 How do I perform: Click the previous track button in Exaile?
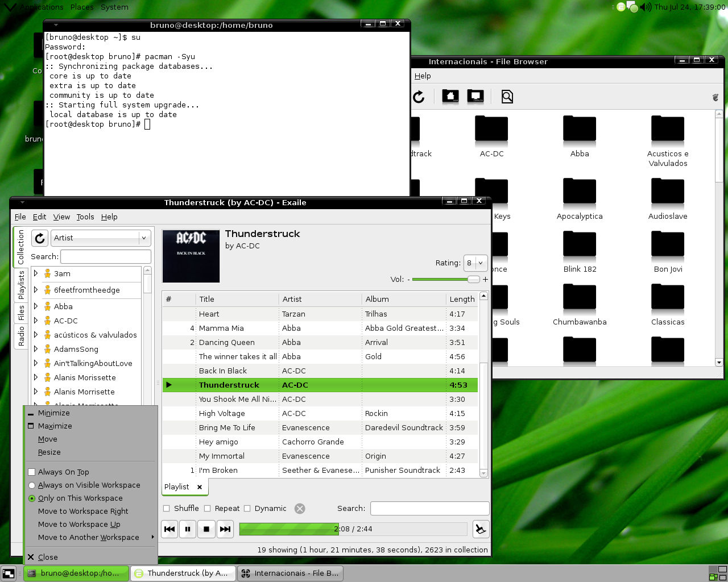[x=169, y=529]
